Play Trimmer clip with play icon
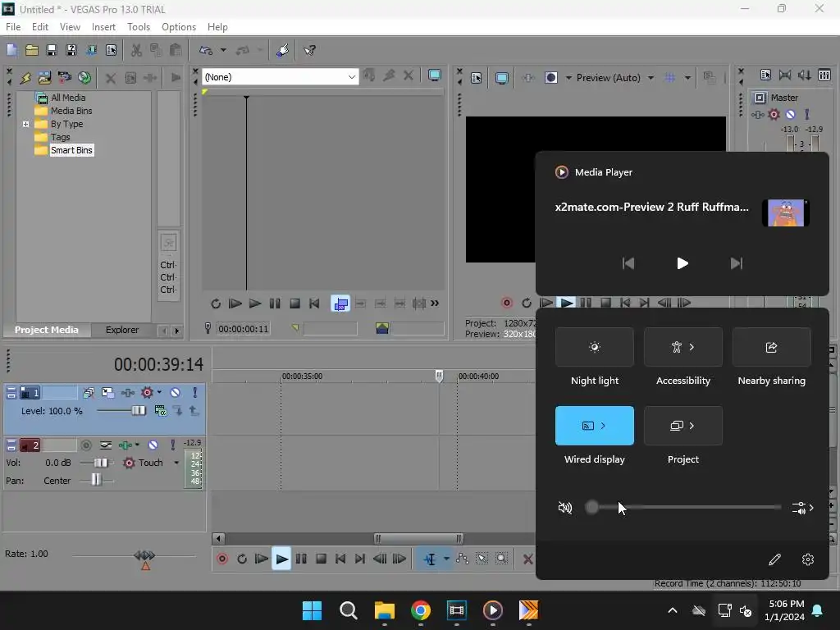Viewport: 840px width, 630px height. tap(255, 304)
